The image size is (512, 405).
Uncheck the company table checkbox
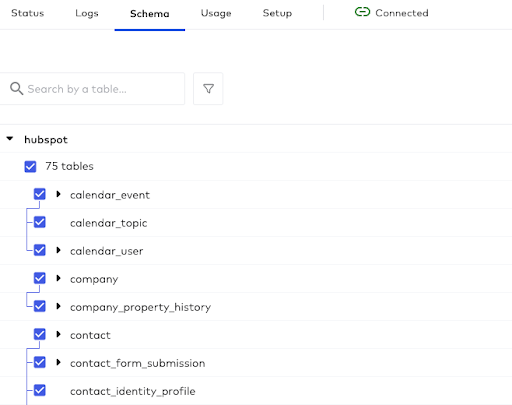pyautogui.click(x=40, y=278)
